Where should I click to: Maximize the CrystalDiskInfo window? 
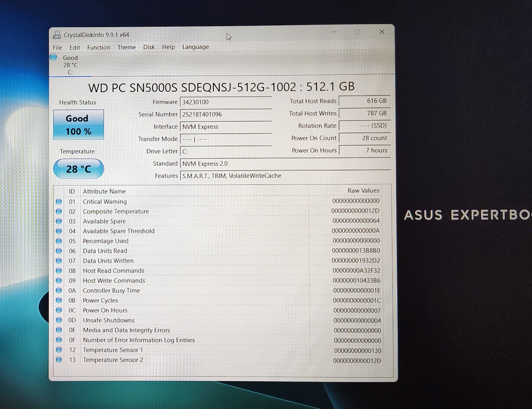(x=357, y=32)
